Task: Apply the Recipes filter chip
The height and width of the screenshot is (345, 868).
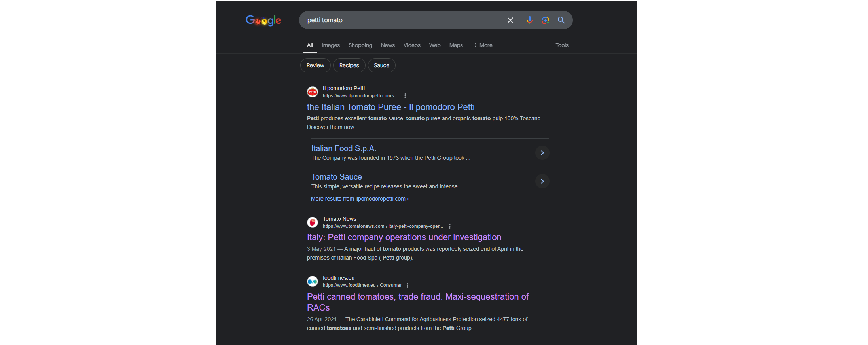Action: (x=349, y=65)
